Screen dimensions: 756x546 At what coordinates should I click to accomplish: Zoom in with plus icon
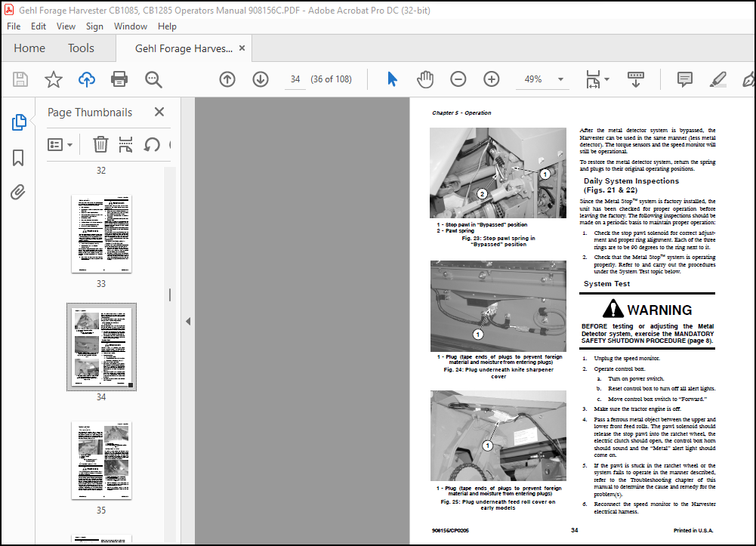pyautogui.click(x=492, y=79)
